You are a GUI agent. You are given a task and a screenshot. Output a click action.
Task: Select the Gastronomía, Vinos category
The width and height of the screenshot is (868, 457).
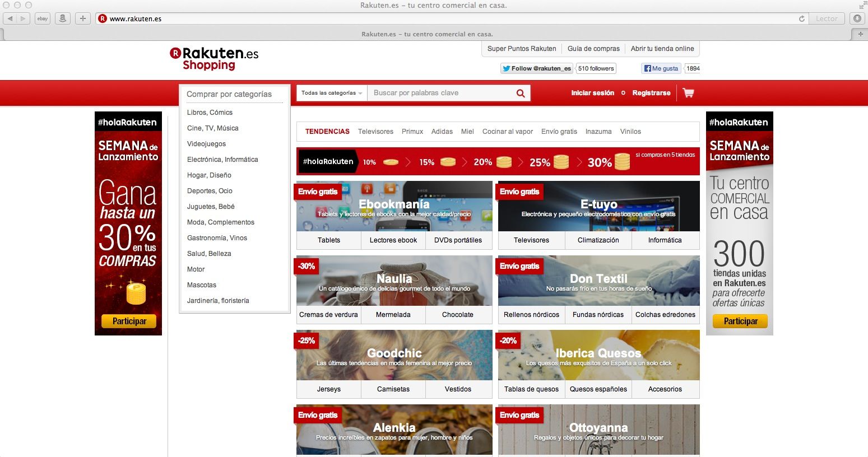pos(217,238)
